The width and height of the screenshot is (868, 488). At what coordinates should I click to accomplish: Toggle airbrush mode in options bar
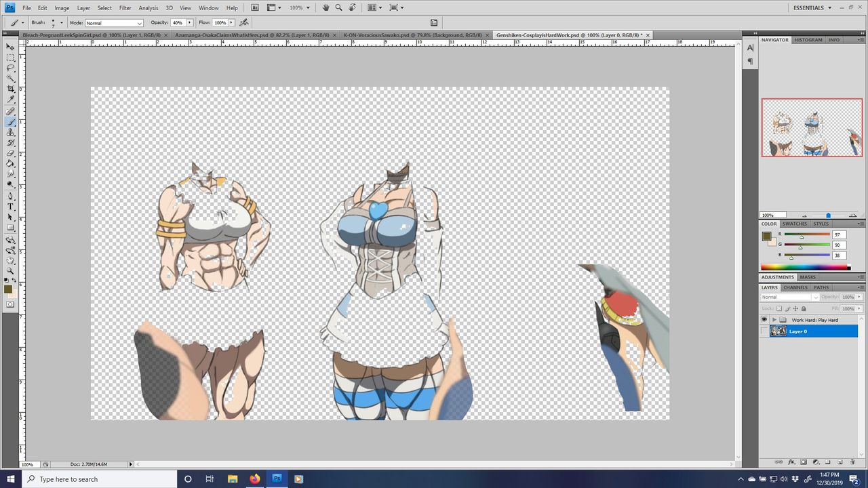click(244, 22)
